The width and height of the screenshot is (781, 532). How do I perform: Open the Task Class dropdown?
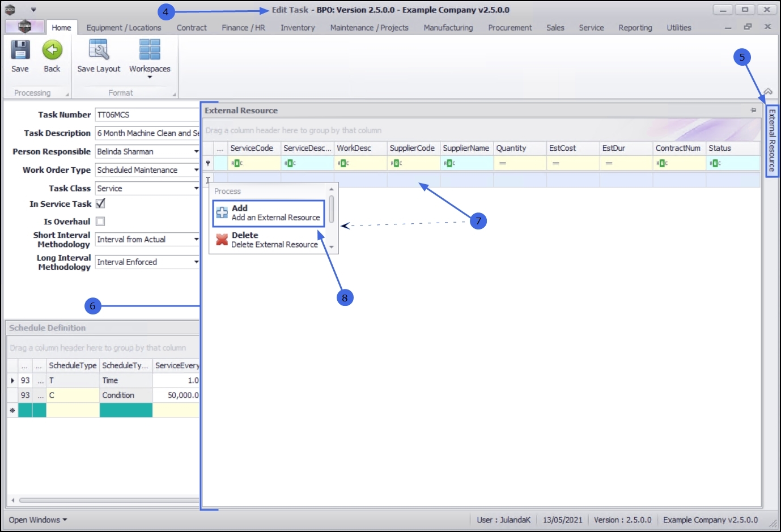tap(196, 188)
